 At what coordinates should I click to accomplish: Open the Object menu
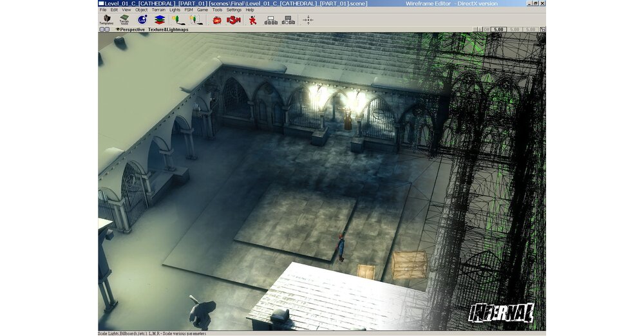[141, 10]
